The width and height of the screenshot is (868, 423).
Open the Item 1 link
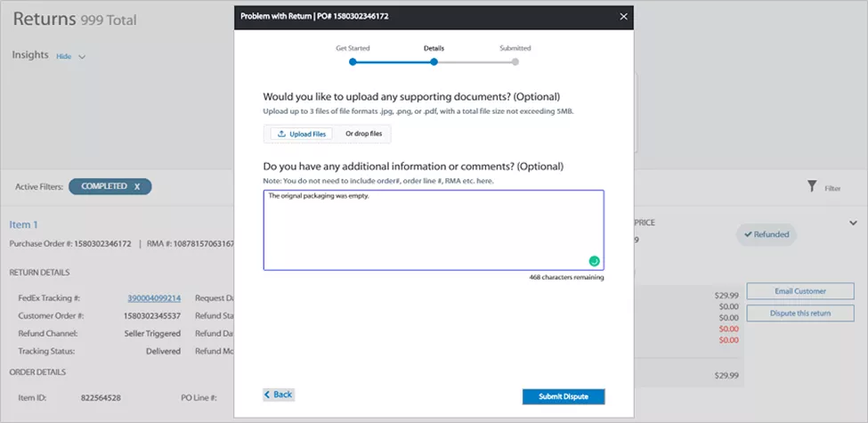point(24,225)
